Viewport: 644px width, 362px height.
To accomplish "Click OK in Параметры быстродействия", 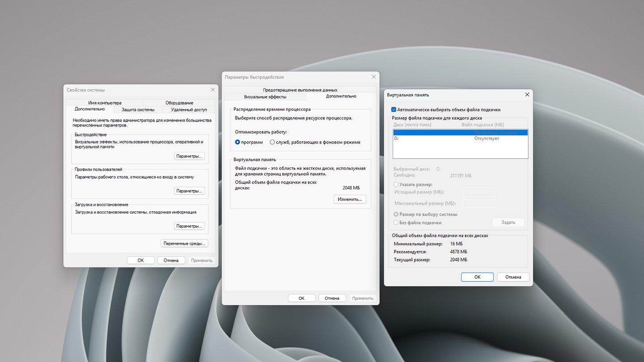I will point(301,298).
